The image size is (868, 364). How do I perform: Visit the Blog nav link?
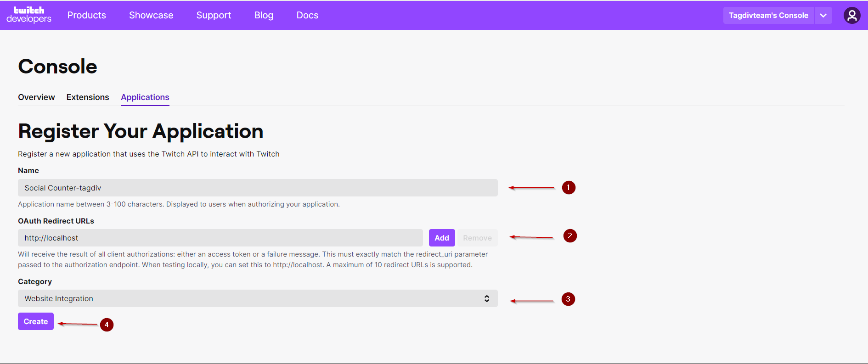coord(264,15)
